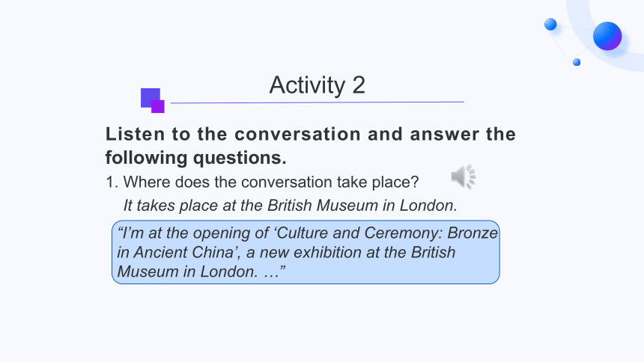Click 'Ancient China' in the quote box
The image size is (644, 362).
pos(184,252)
